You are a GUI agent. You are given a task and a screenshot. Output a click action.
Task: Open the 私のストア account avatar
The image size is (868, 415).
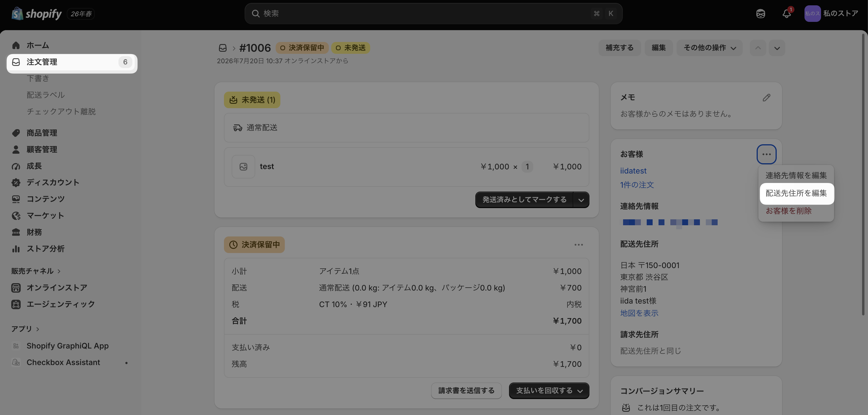812,14
